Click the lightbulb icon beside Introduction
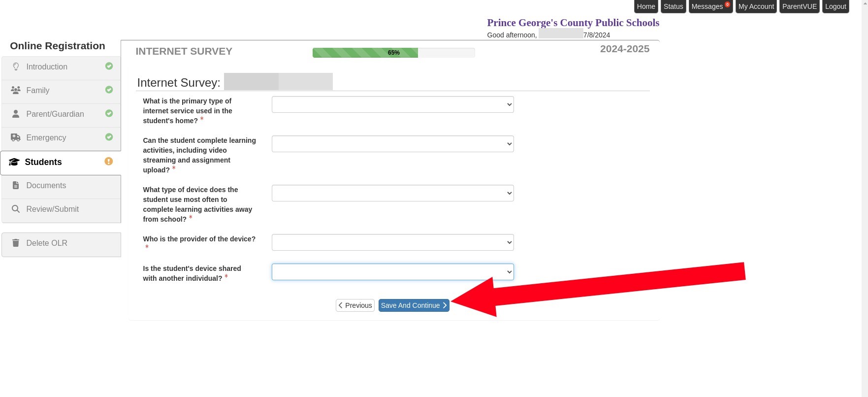Screen dimensions: 868x397 tap(16, 66)
